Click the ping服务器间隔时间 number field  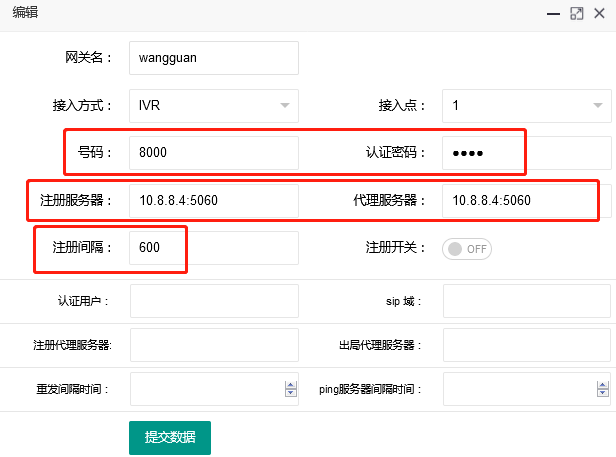coord(518,389)
